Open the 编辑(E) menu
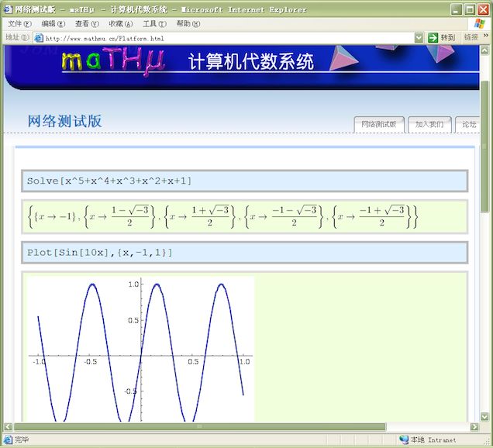493x448 pixels. coord(53,24)
